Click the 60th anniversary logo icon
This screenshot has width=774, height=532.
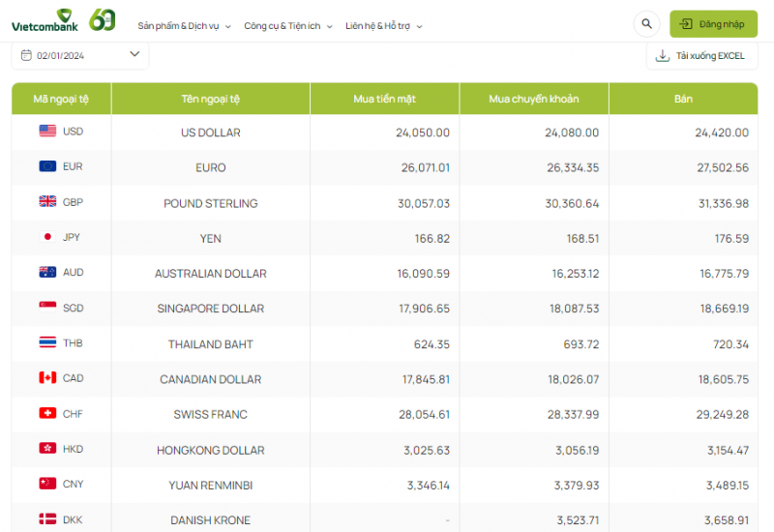(103, 19)
